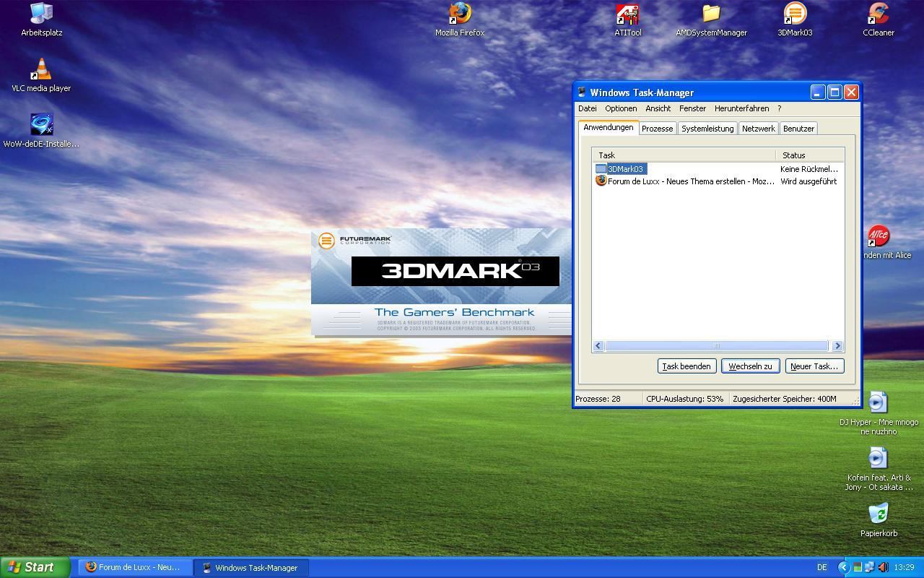
Task: Open the Herunterfahren menu
Action: coord(741,108)
